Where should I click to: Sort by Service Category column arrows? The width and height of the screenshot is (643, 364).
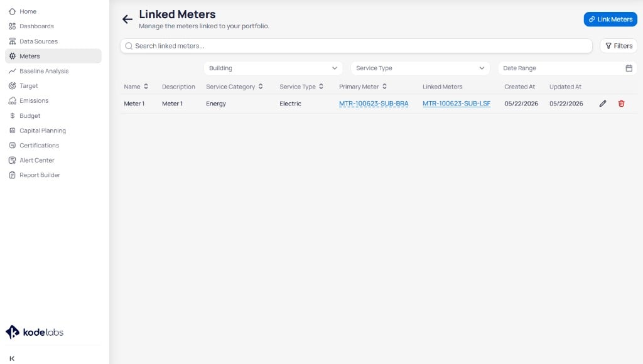261,87
